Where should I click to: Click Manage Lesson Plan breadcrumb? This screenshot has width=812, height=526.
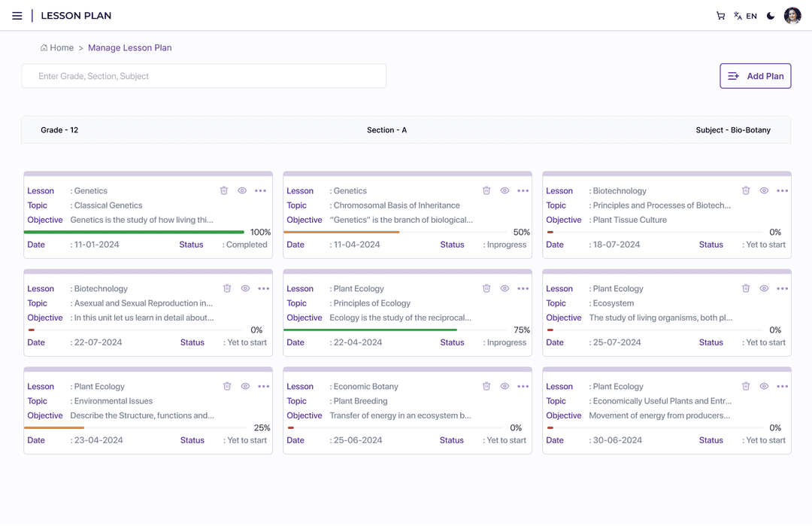pos(129,48)
